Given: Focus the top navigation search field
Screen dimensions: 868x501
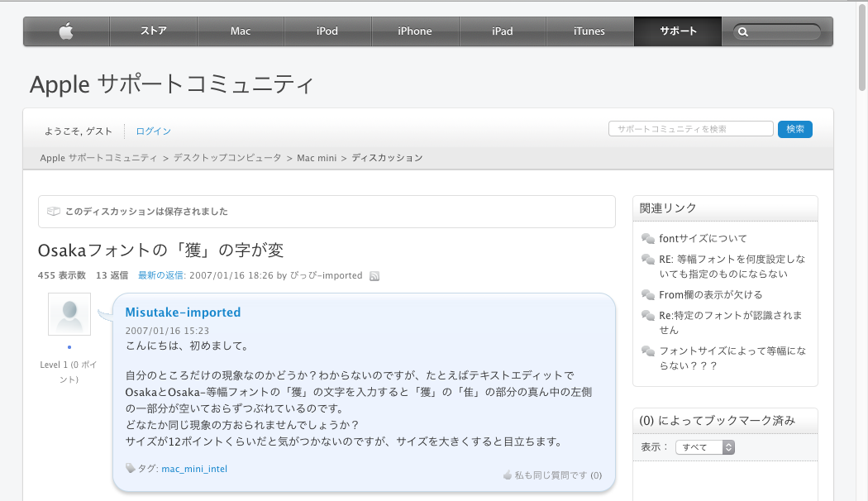Looking at the screenshot, I should (x=777, y=32).
